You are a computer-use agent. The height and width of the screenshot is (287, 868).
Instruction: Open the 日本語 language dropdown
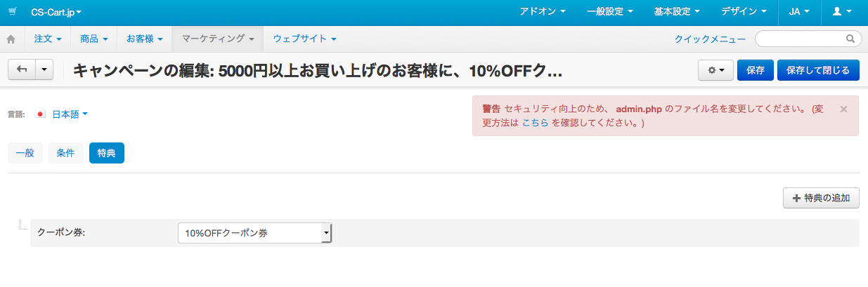click(70, 114)
